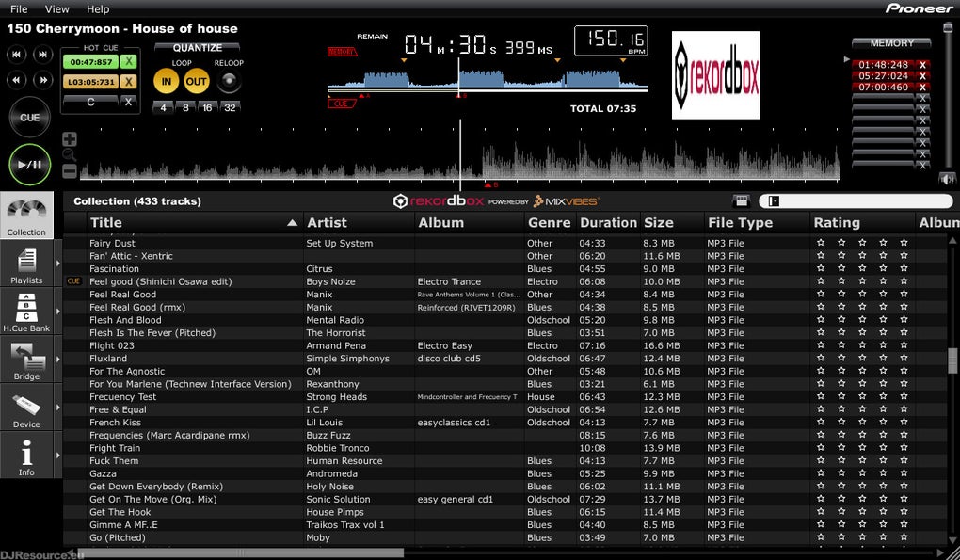Zoom out waveform with minus icon

coord(70,172)
